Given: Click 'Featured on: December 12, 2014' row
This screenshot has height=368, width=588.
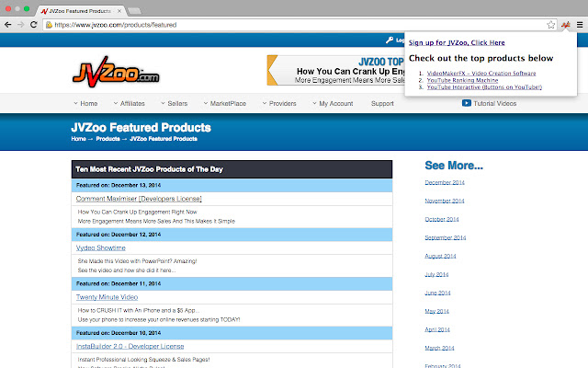Looking at the screenshot, I should point(232,235).
